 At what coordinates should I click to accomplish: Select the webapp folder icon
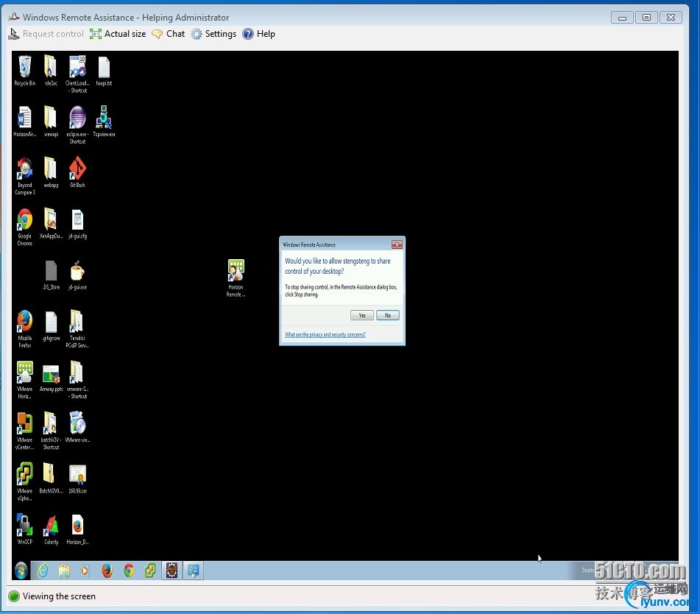click(x=51, y=172)
